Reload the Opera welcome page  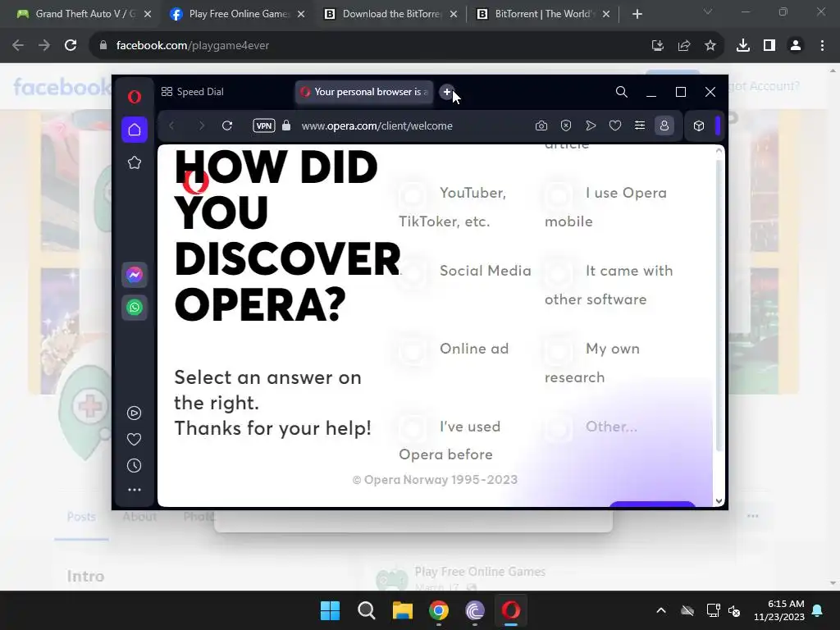click(227, 126)
